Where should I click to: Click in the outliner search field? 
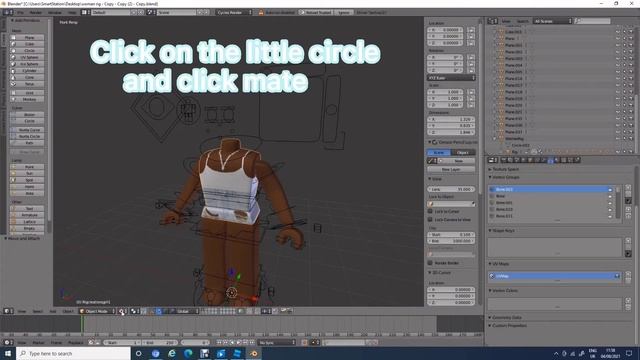[593, 21]
